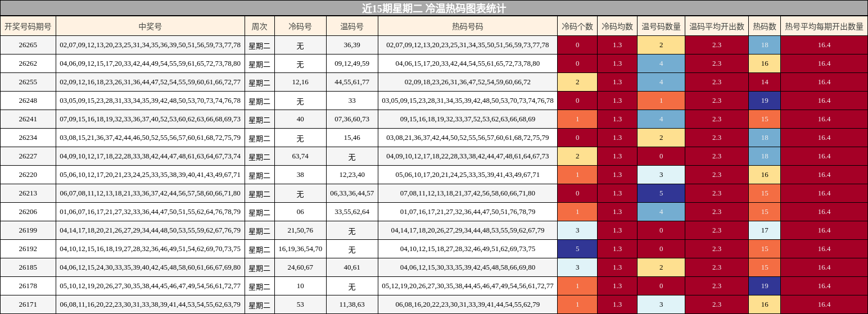Click the 温码号 column header

coord(352,26)
